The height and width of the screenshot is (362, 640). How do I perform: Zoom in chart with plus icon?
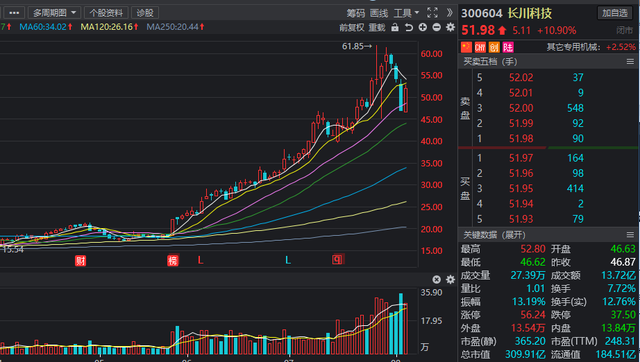422,28
